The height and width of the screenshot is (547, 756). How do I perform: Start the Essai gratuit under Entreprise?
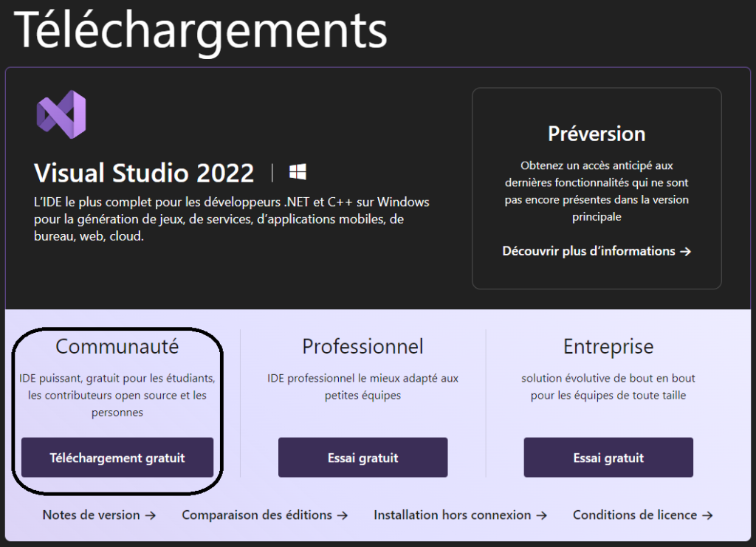coord(608,458)
